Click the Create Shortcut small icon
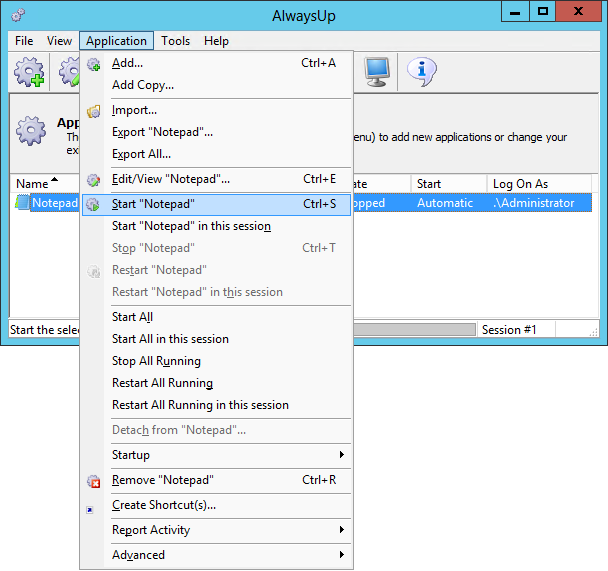The height and width of the screenshot is (571, 608). tap(90, 510)
